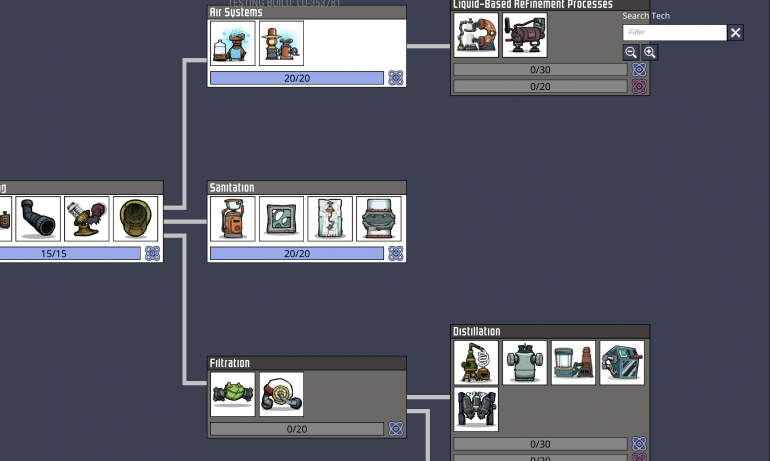Click the brass toilet-shaped icon
This screenshot has height=461, width=770.
coord(136,218)
